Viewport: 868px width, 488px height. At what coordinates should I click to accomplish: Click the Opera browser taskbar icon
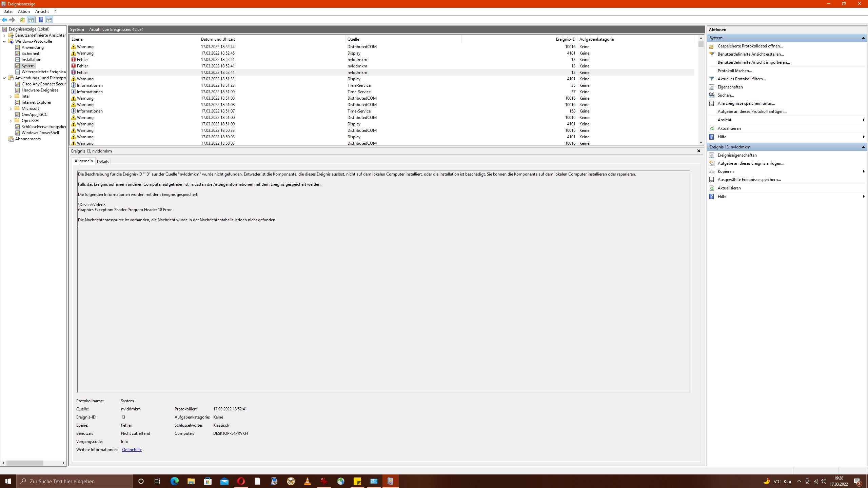point(241,481)
